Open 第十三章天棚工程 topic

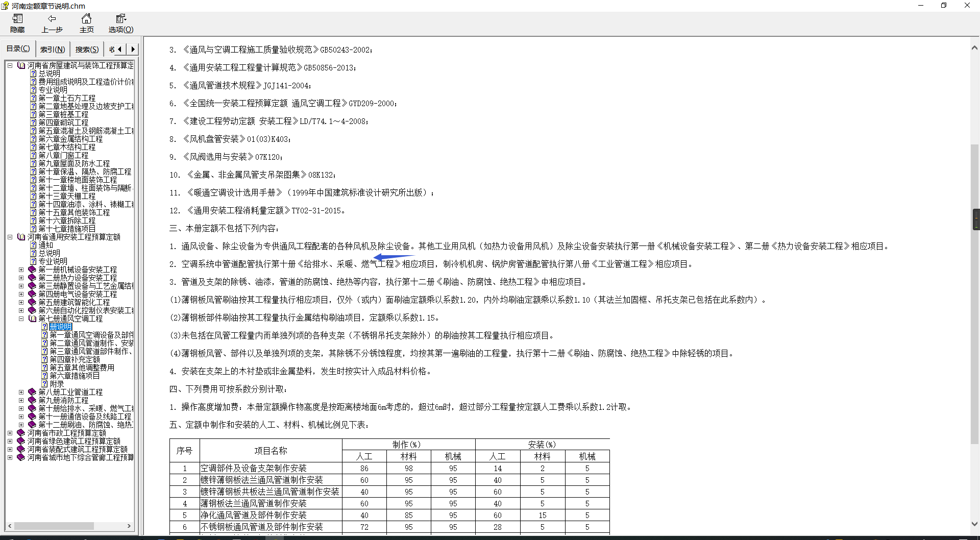click(67, 196)
